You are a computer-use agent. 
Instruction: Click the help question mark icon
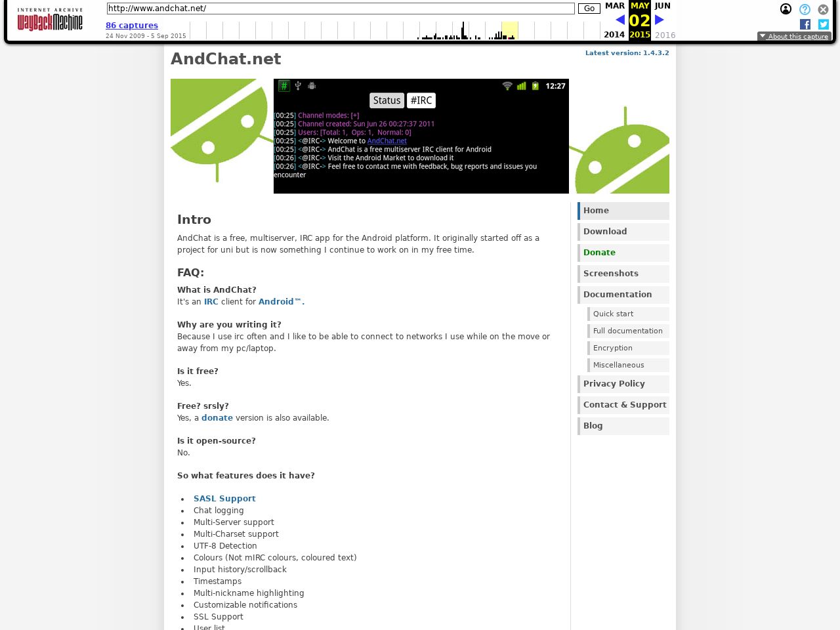pyautogui.click(x=805, y=9)
